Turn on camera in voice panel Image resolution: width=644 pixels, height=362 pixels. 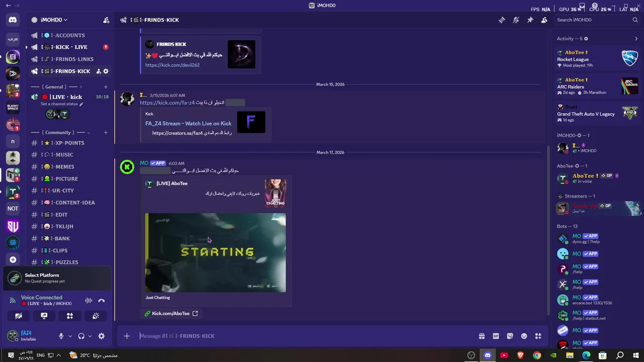click(x=18, y=316)
